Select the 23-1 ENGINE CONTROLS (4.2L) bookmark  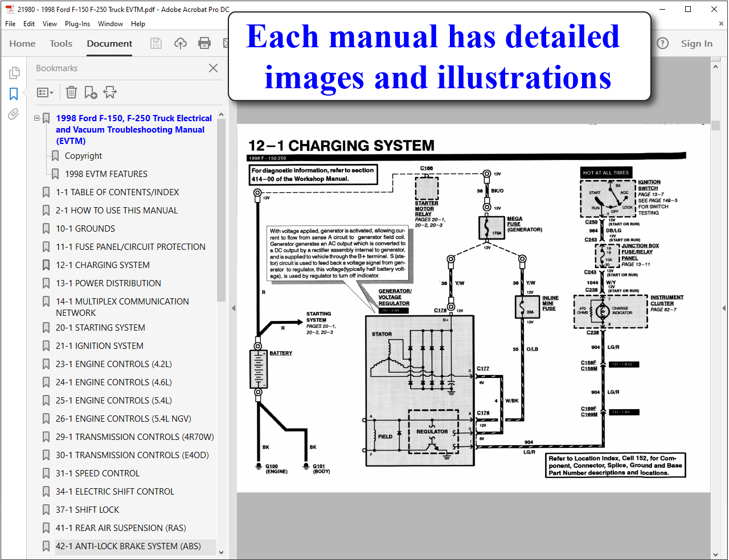pyautogui.click(x=114, y=364)
